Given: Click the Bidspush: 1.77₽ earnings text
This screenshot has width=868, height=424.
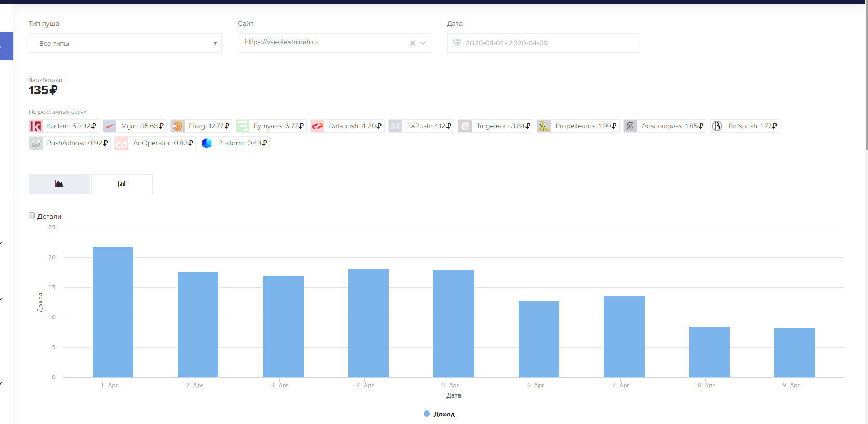Looking at the screenshot, I should point(753,126).
